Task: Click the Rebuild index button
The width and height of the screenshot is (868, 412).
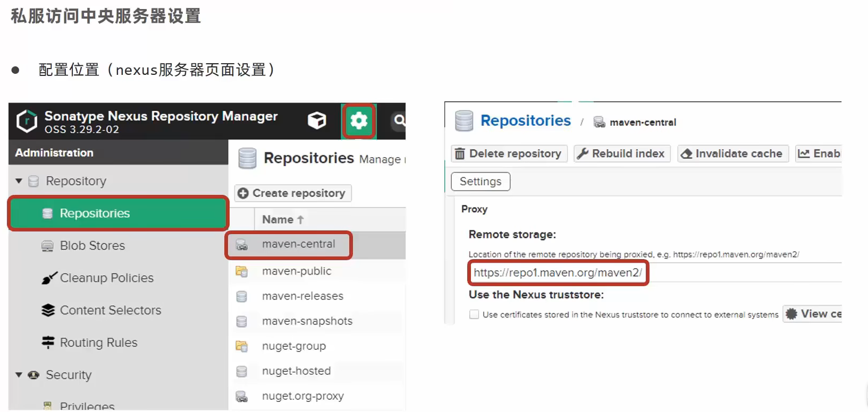Action: point(622,154)
